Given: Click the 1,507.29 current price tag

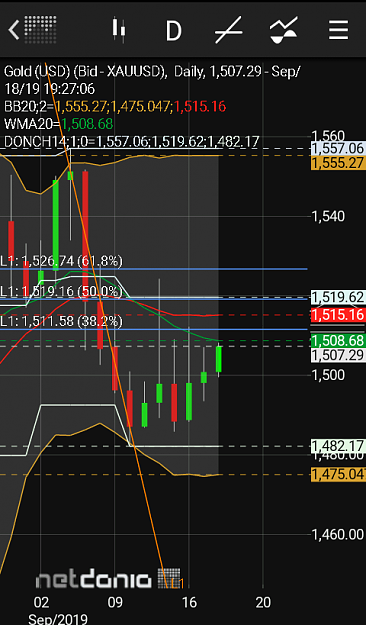Looking at the screenshot, I should pos(338,355).
